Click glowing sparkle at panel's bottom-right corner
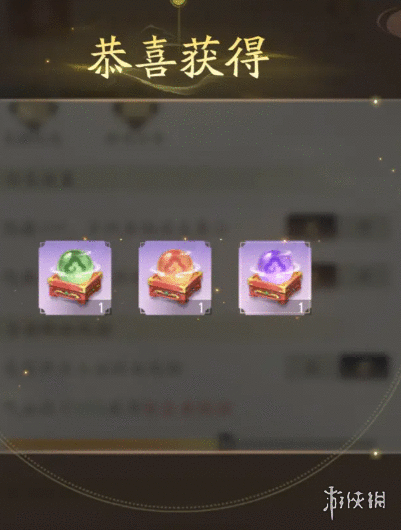Viewport: 401px width, 530px height. [x=375, y=453]
